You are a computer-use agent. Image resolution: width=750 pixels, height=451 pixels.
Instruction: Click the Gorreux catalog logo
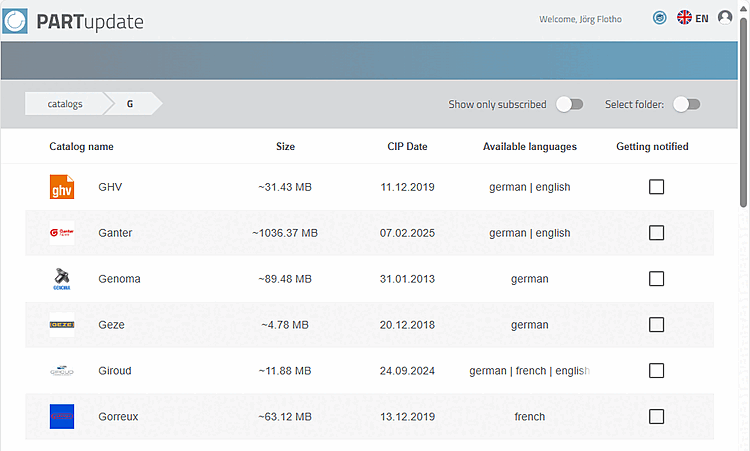tap(62, 417)
